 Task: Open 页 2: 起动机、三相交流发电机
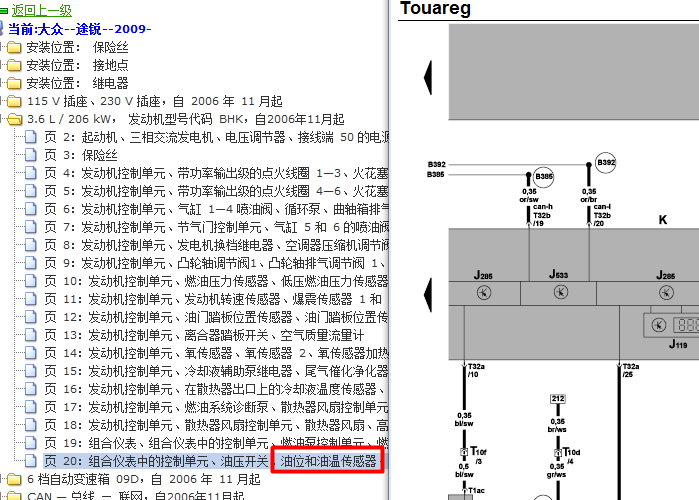click(216, 137)
